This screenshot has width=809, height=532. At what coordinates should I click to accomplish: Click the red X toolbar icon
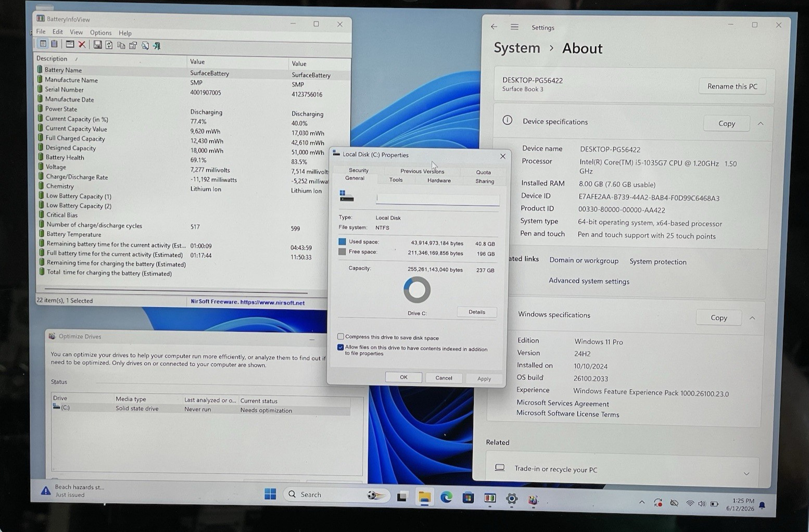coord(82,45)
